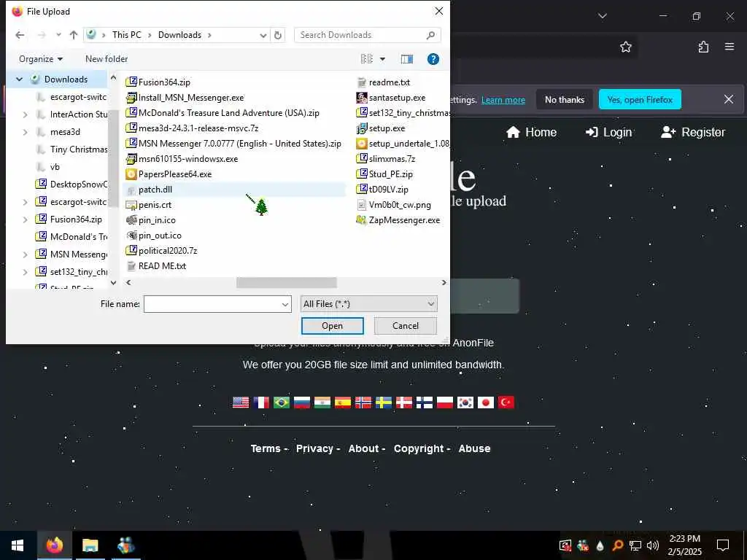Expand the mesa3d tree folder

[x=26, y=133]
